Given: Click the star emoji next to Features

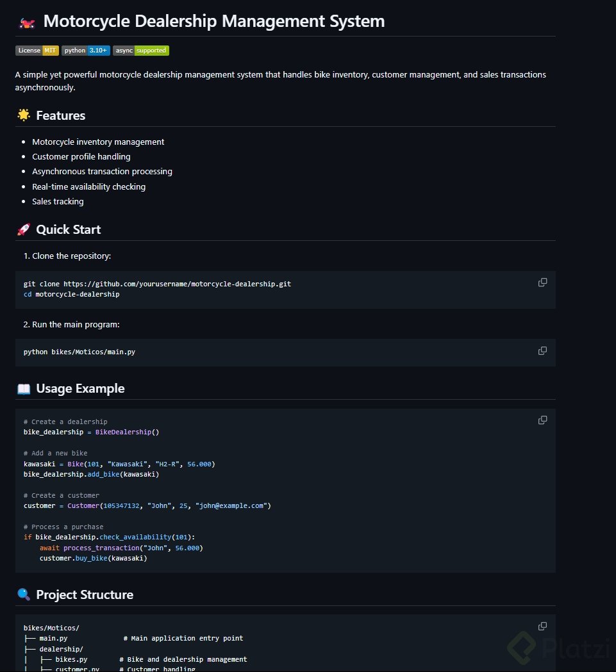Looking at the screenshot, I should [24, 115].
